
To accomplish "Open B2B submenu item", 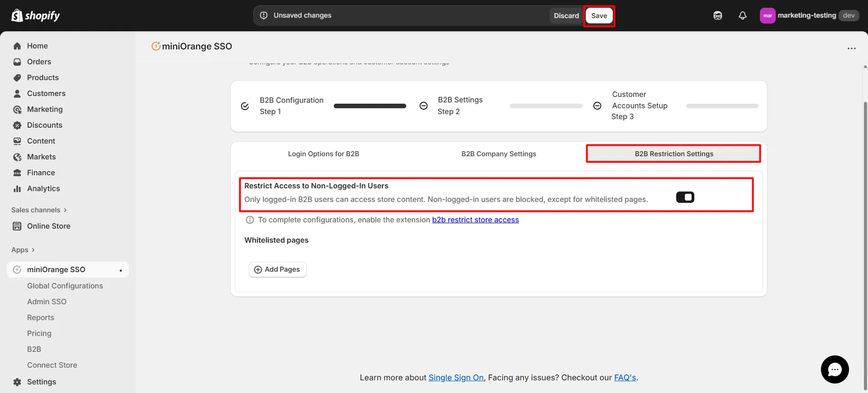I will [x=34, y=350].
